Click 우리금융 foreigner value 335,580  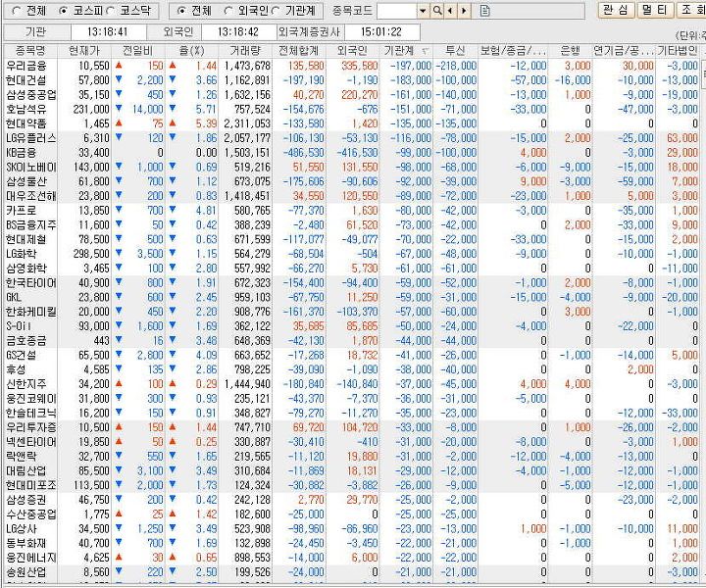[x=360, y=66]
